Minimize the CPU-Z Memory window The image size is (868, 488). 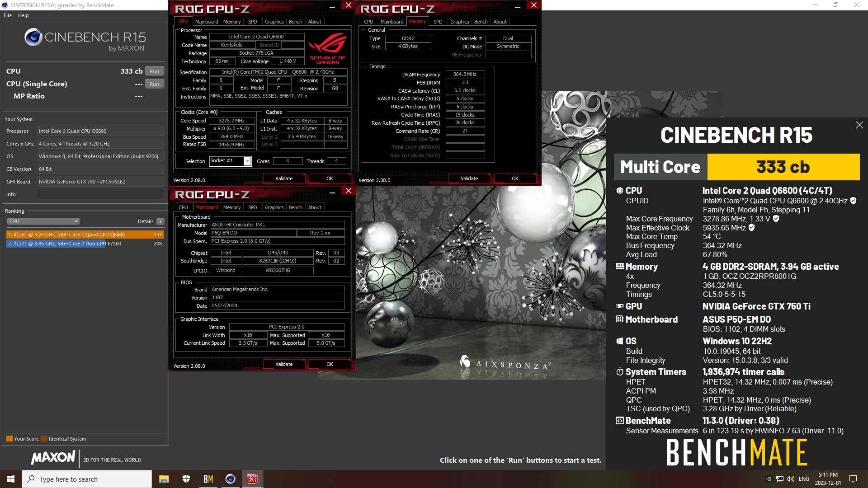coord(518,7)
